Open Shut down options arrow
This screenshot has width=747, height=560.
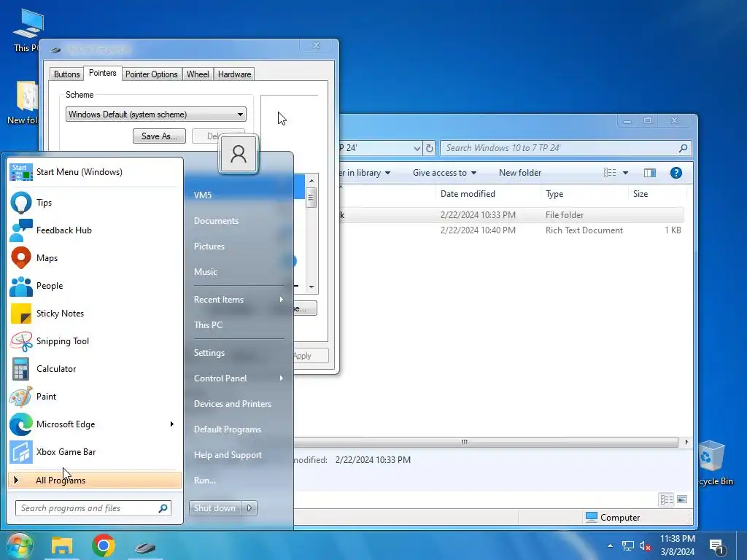[249, 508]
